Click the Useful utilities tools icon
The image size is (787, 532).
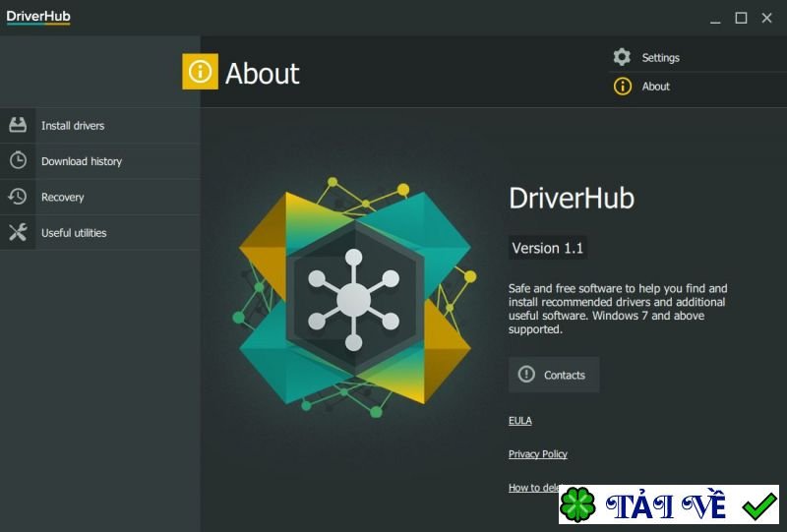point(18,232)
